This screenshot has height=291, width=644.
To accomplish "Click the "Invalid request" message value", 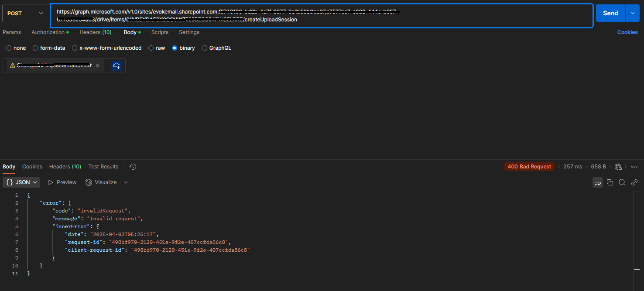I will point(114,219).
